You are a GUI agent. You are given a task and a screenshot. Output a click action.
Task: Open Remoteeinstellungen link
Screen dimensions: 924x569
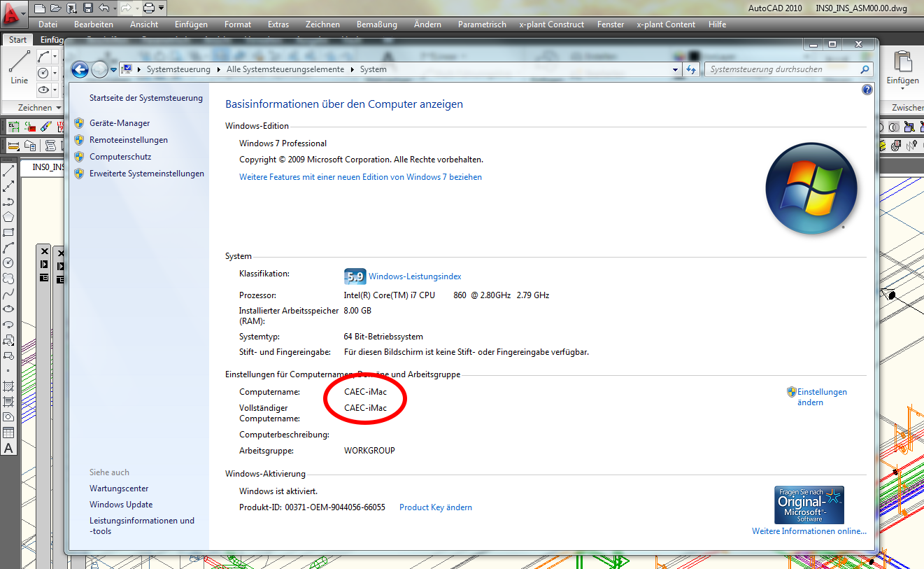point(129,140)
